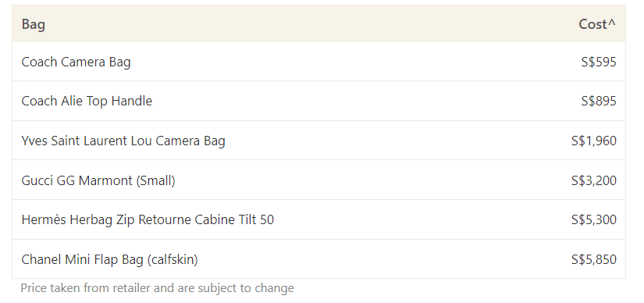Select Yves Saint Laurent Lou Camera Bag
The height and width of the screenshot is (303, 644).
click(123, 141)
